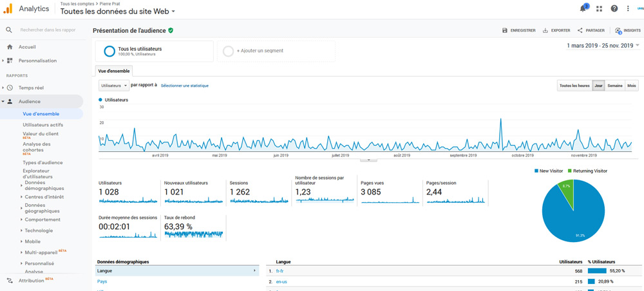The image size is (644, 291).
Task: Click the Pages vues metric card
Action: (x=390, y=192)
